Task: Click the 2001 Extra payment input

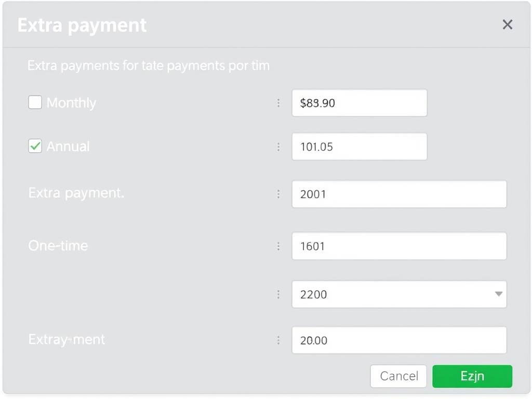Action: coord(399,194)
